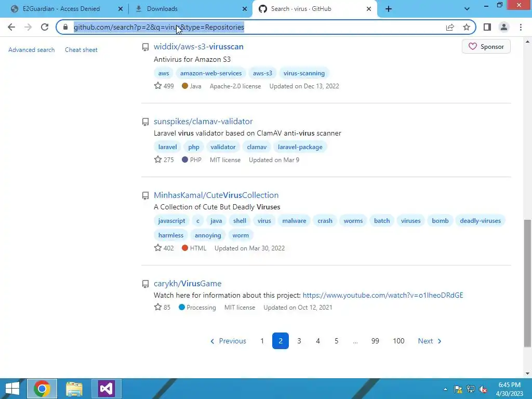Screen dimensions: 532x399
Task: Open File Explorer from the taskbar
Action: tap(74, 389)
